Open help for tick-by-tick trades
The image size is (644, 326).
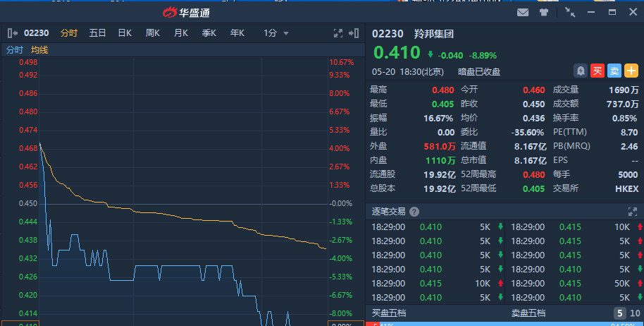pyautogui.click(x=414, y=212)
